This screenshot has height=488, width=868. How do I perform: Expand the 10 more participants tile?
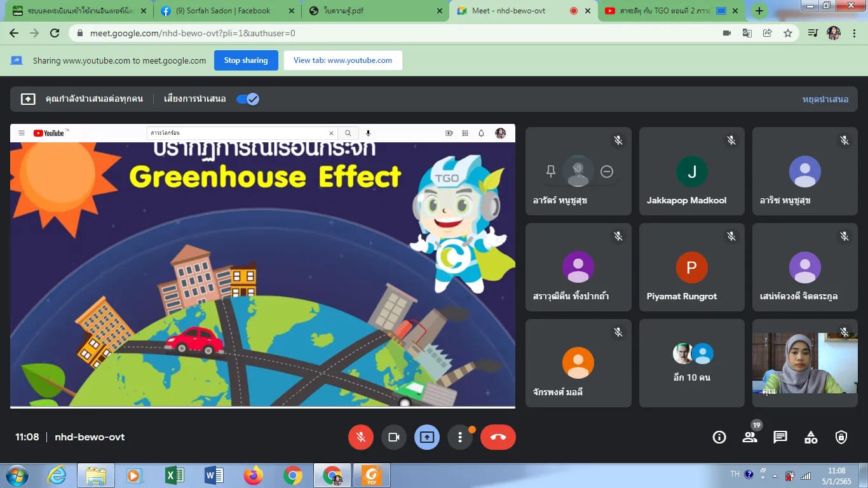(x=691, y=363)
